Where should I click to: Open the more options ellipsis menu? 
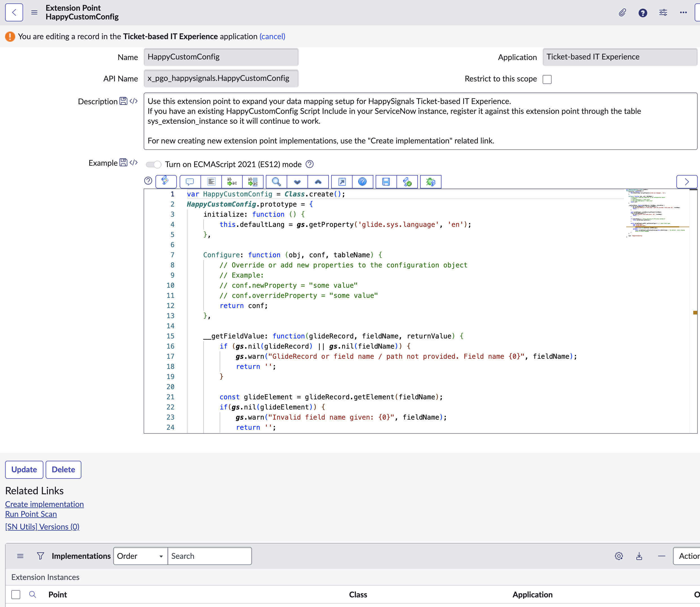coord(683,12)
